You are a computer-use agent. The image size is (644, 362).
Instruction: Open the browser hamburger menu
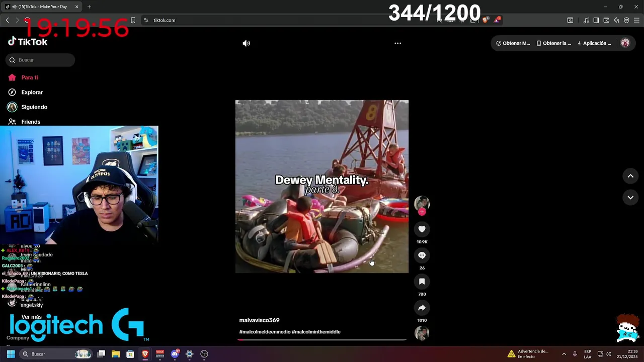[636, 20]
